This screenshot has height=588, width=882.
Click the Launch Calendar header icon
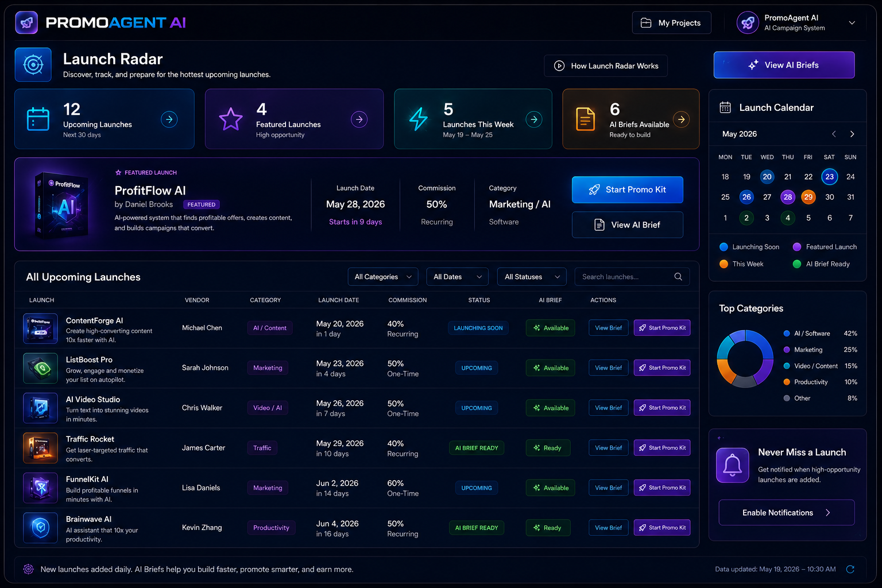point(725,107)
